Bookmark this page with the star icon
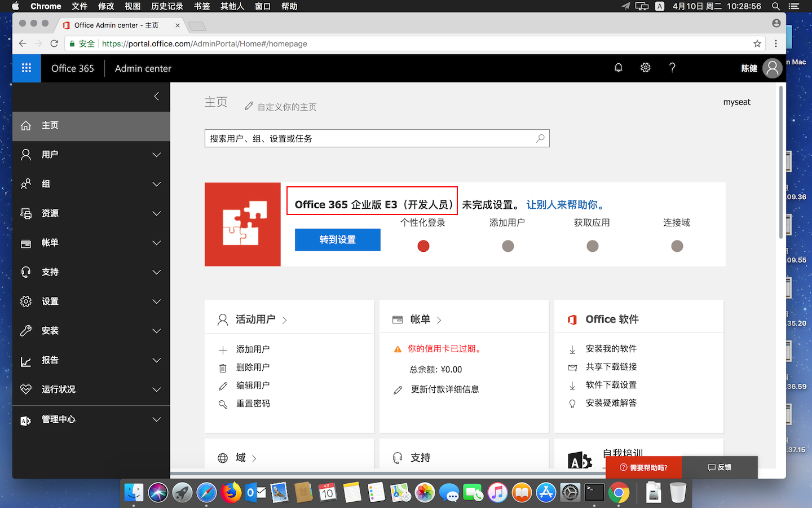The width and height of the screenshot is (812, 508). point(757,43)
